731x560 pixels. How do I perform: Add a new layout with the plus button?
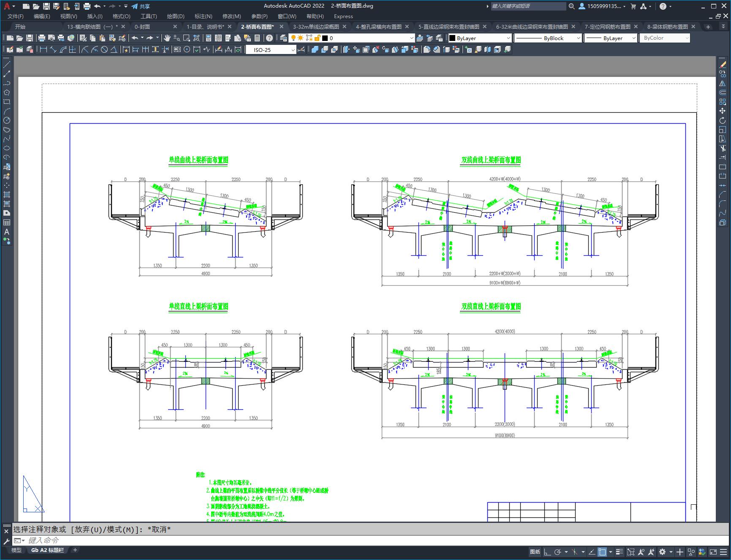[x=75, y=550]
